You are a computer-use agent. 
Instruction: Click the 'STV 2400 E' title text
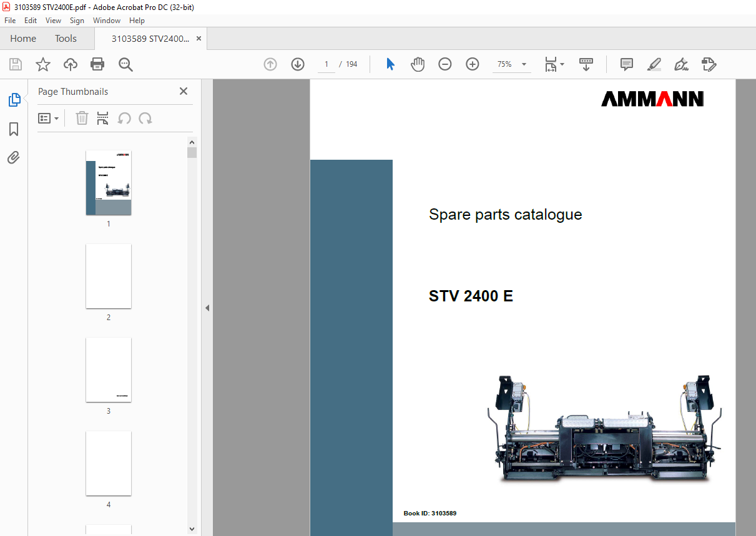[x=471, y=296]
